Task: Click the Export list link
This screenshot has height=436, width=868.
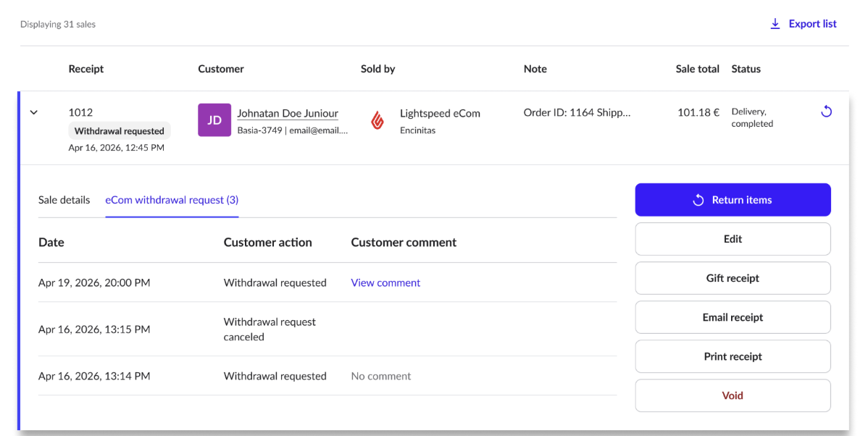Action: click(812, 24)
